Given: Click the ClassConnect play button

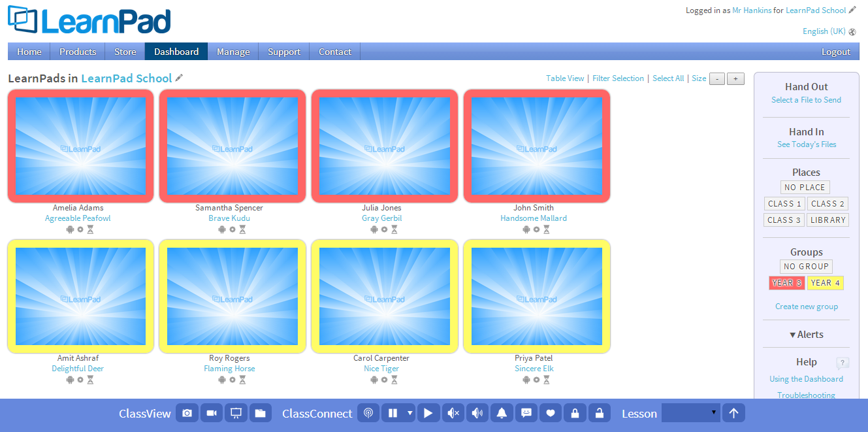Looking at the screenshot, I should pos(428,413).
